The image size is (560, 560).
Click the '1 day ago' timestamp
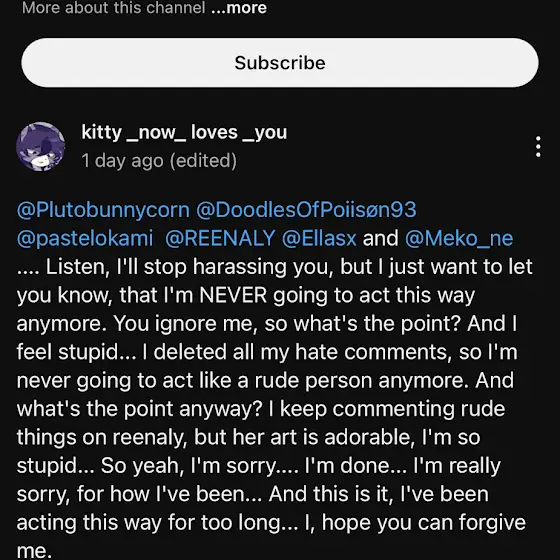point(122,160)
